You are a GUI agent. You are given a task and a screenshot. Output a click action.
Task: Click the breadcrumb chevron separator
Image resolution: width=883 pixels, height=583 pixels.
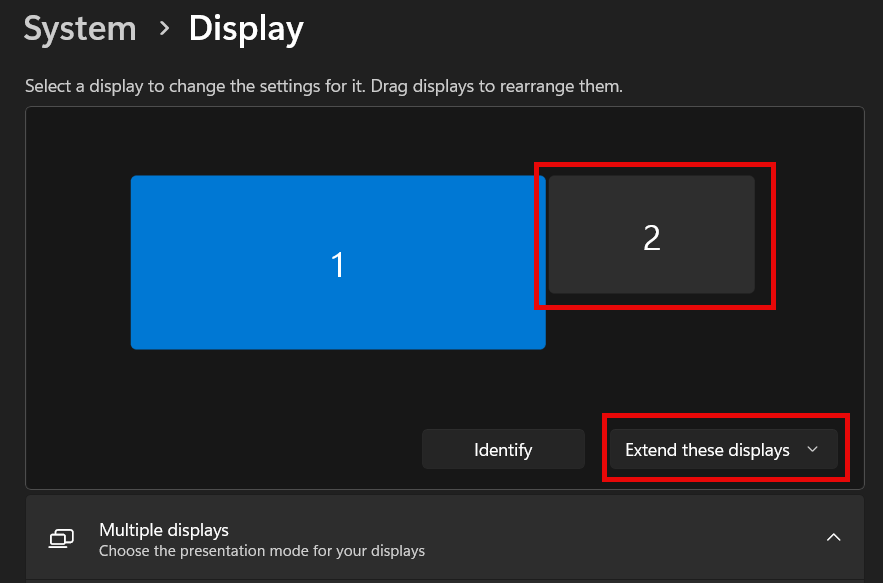164,28
